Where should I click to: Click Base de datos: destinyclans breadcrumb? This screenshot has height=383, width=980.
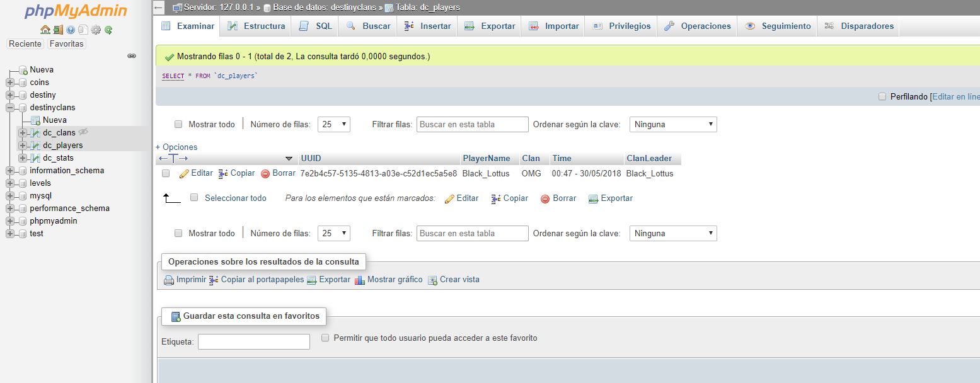[x=323, y=8]
